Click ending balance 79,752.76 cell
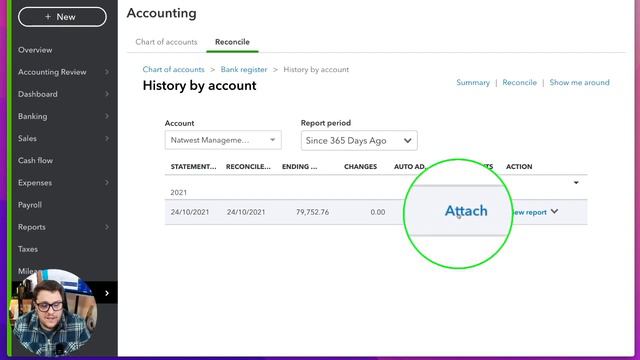This screenshot has height=360, width=640. click(x=312, y=212)
